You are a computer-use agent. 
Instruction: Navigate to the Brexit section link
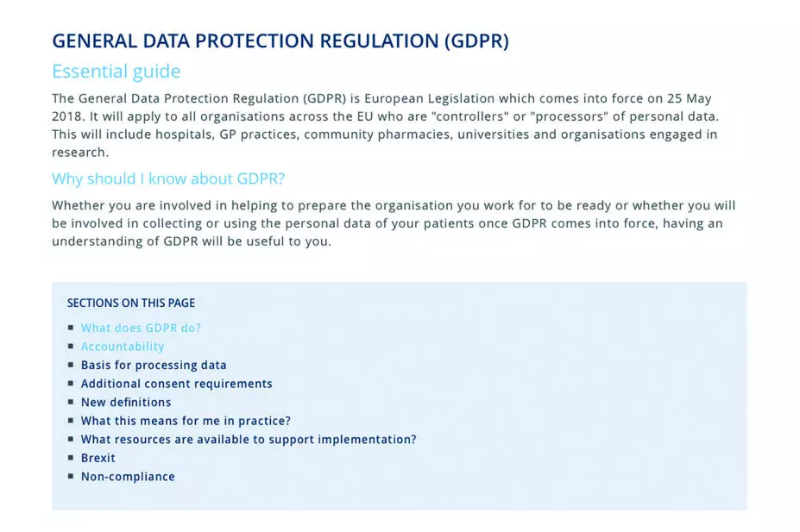[98, 458]
